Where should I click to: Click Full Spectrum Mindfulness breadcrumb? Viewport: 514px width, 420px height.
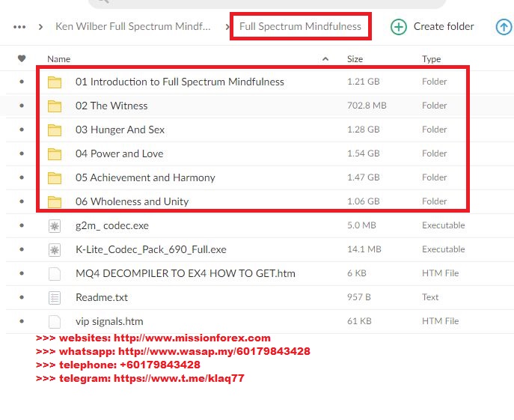click(300, 26)
